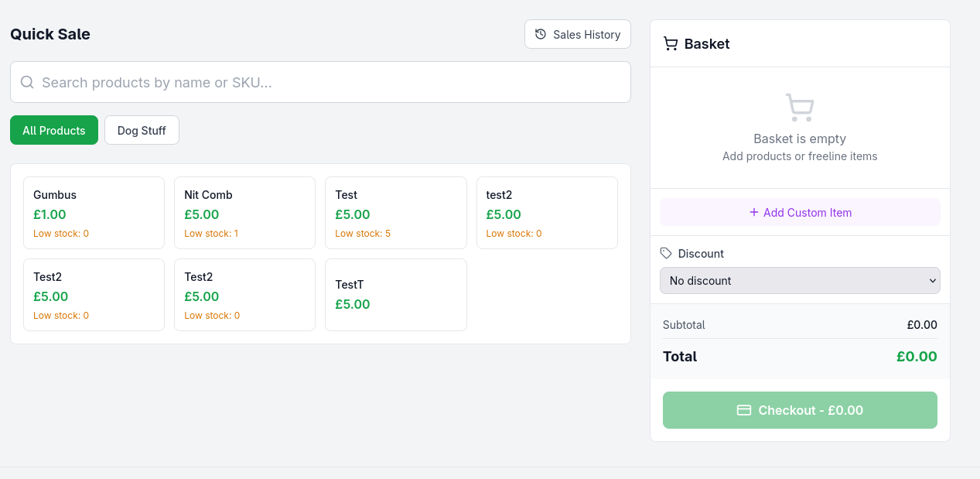Add lowercase test2 product card
The width and height of the screenshot is (980, 479).
[547, 213]
